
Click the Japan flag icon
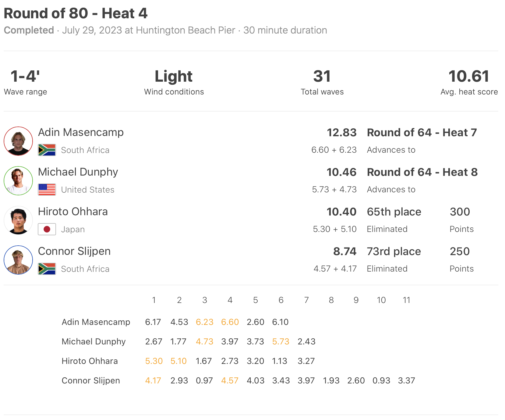47,229
